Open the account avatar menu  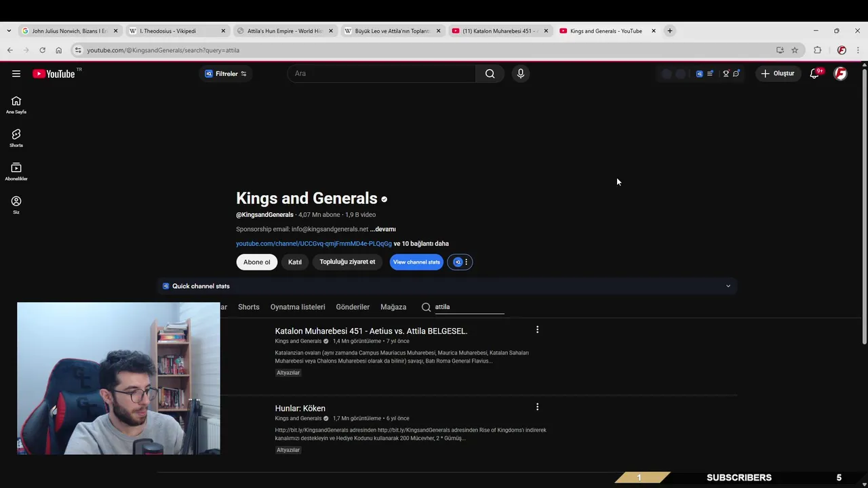[840, 73]
